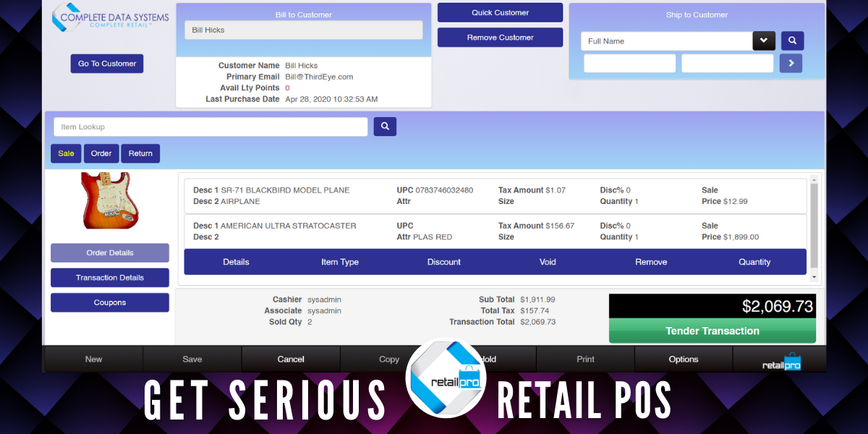Open Transaction Details
Viewport: 868px width, 434px height.
[110, 278]
